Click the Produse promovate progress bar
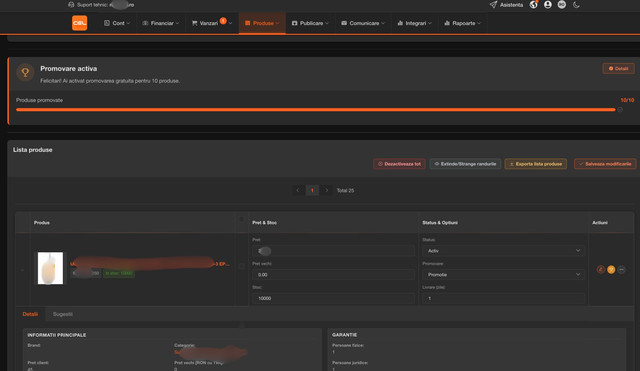 pyautogui.click(x=316, y=109)
